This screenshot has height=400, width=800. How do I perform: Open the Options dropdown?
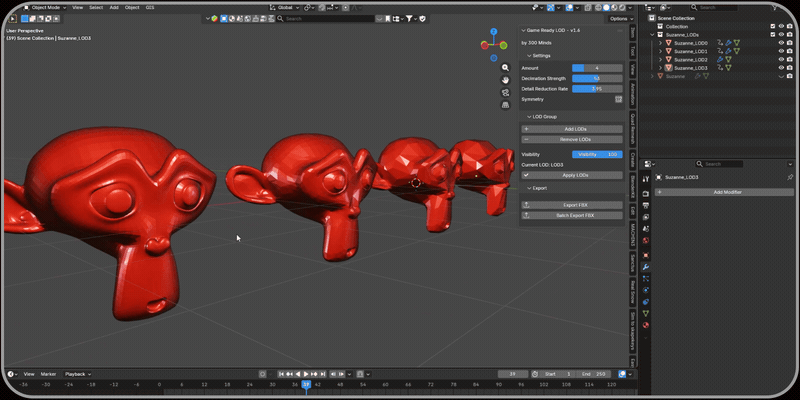pos(621,18)
